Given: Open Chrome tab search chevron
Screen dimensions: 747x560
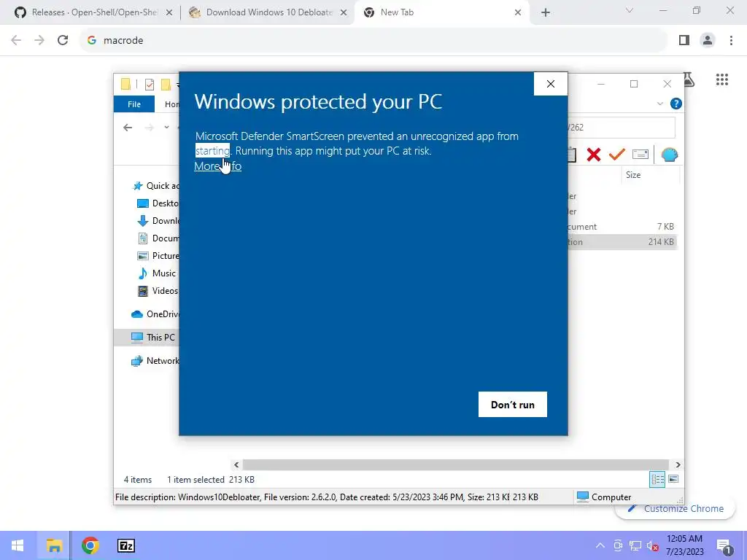Looking at the screenshot, I should pos(630,10).
